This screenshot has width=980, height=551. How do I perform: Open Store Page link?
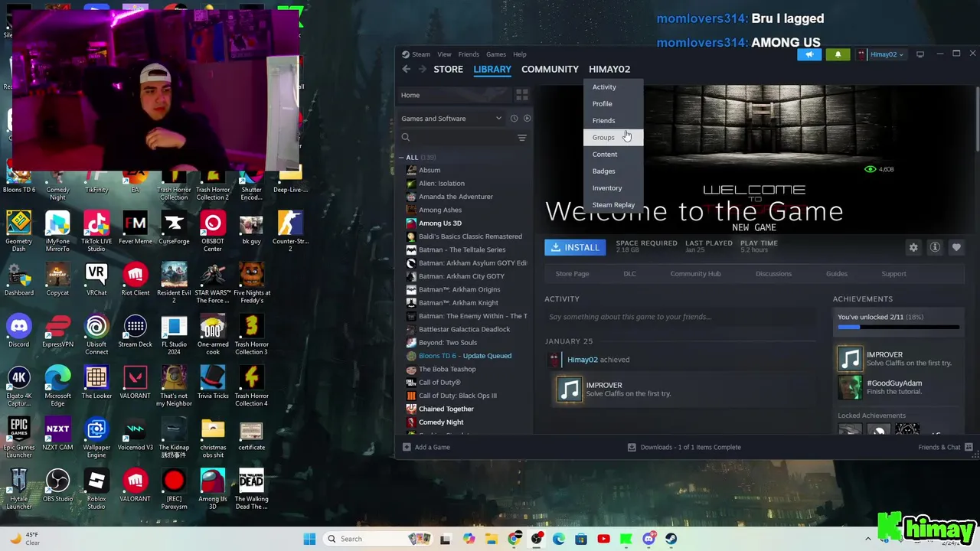(x=572, y=274)
